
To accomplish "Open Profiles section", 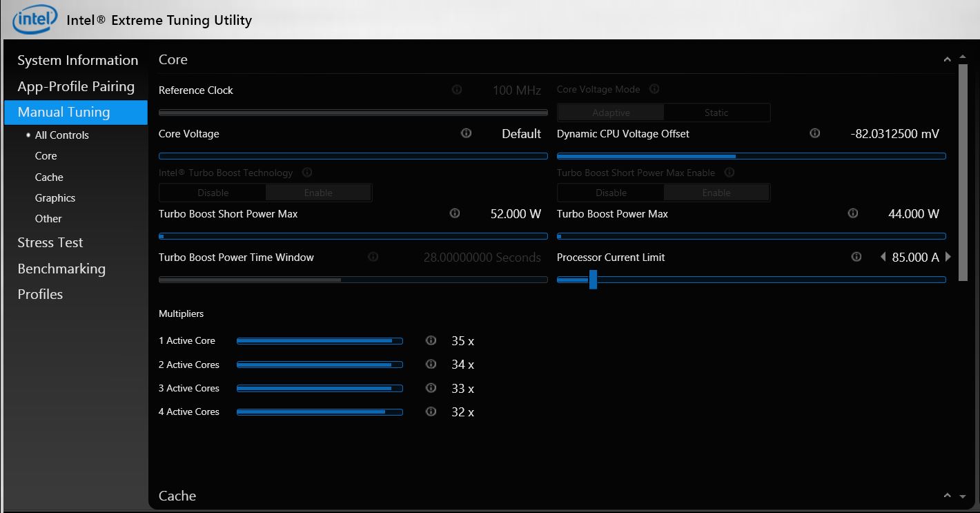I will coord(40,294).
